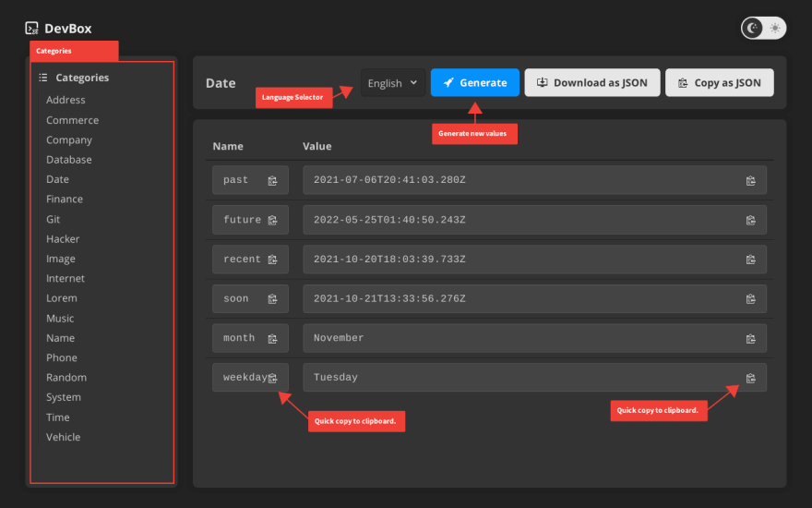Open the Random category

point(66,378)
